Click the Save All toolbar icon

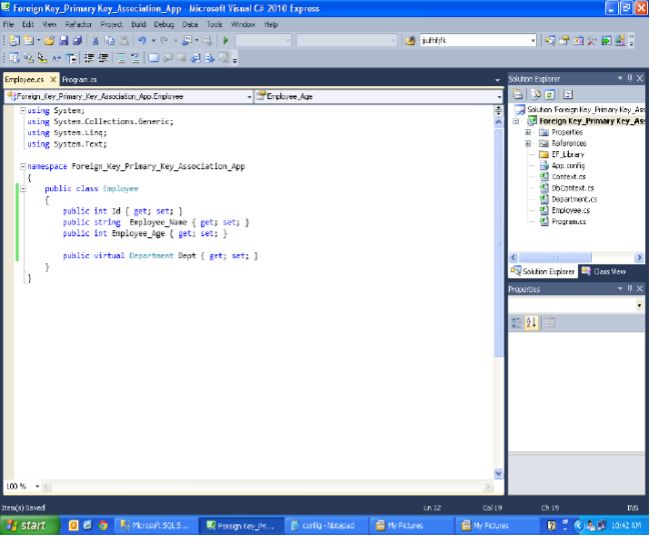click(x=76, y=40)
